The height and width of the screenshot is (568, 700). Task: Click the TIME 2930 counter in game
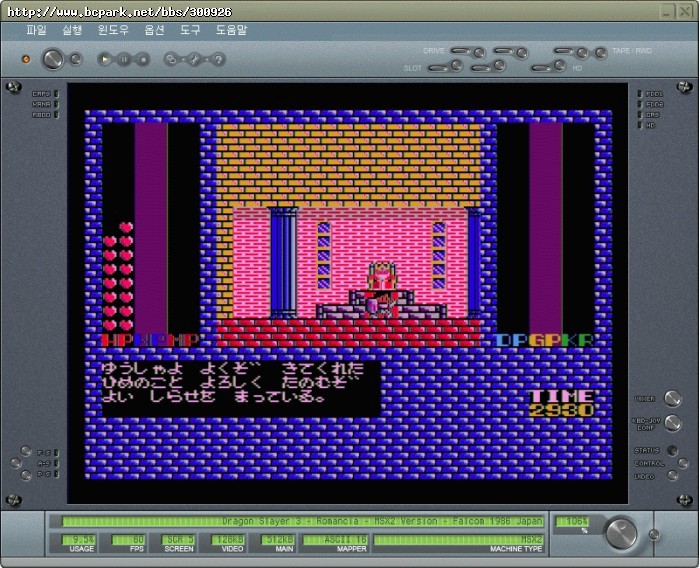pyautogui.click(x=562, y=403)
